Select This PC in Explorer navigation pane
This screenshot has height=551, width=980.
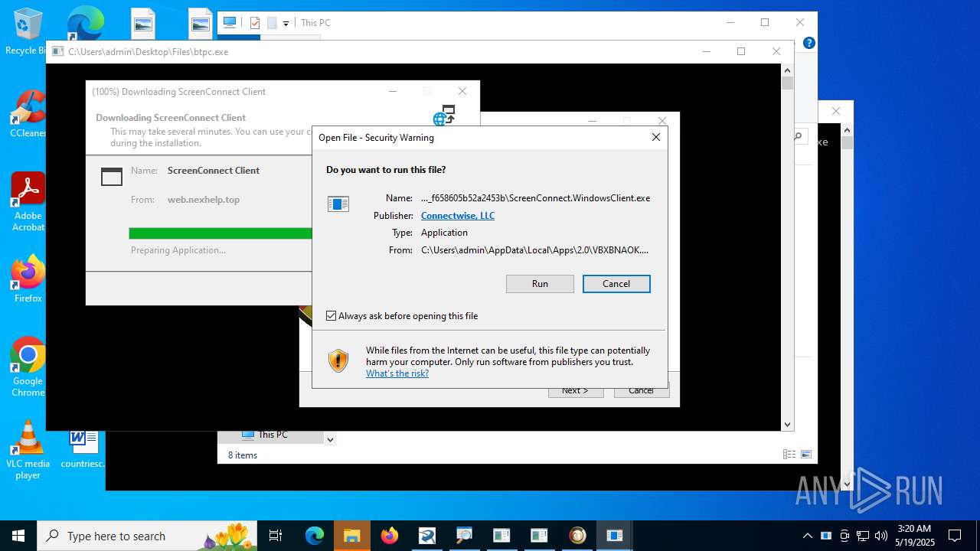(273, 435)
